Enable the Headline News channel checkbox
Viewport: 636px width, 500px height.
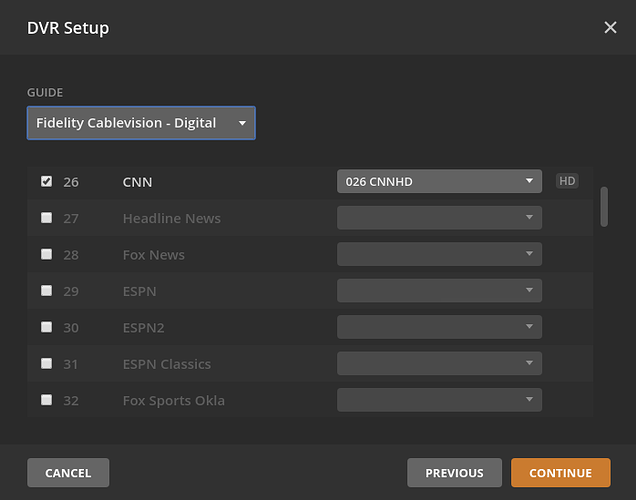click(47, 218)
